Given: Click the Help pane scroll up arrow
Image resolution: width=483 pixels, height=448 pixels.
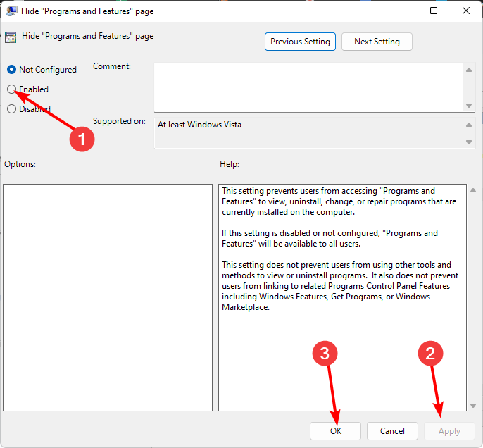Looking at the screenshot, I should 473,190.
